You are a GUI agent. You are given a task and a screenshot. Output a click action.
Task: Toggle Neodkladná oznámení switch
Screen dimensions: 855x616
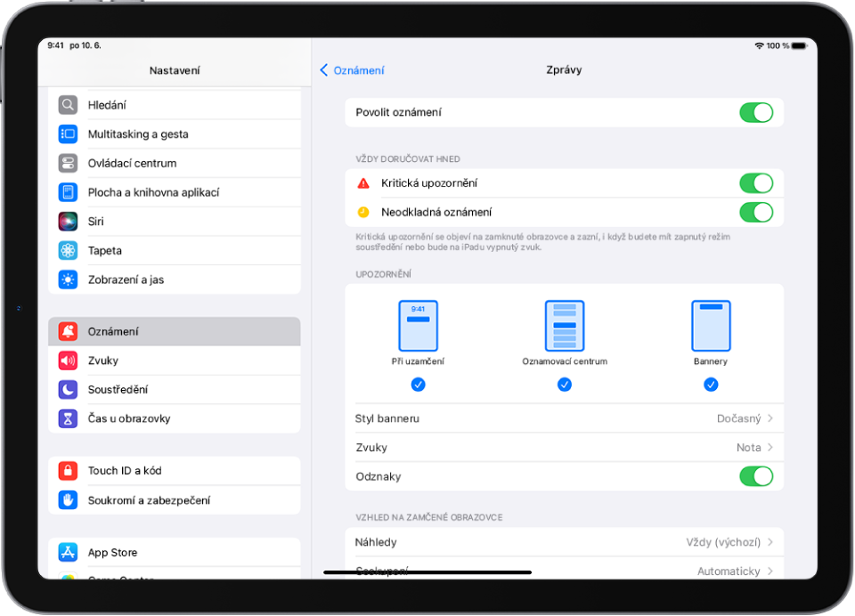(x=756, y=212)
